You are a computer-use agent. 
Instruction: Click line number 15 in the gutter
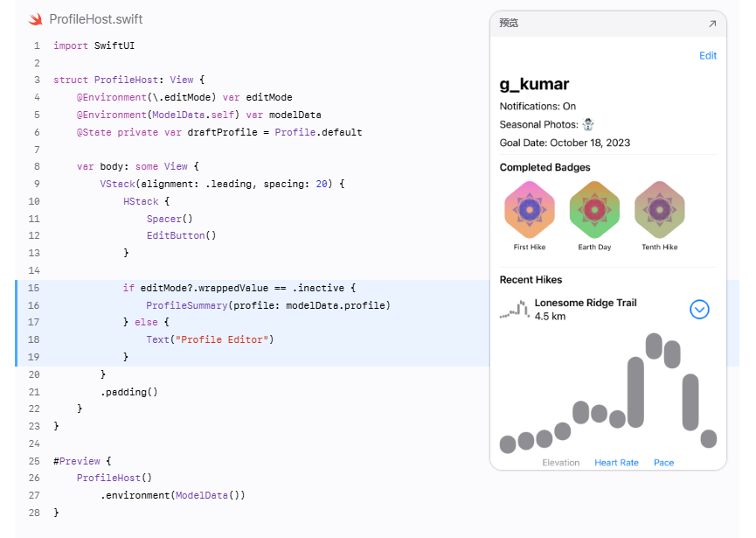pyautogui.click(x=34, y=288)
